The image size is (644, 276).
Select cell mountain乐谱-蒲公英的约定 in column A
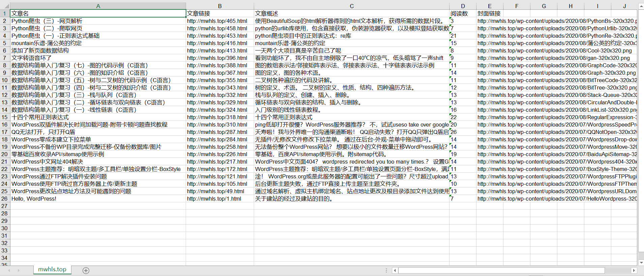[x=98, y=43]
